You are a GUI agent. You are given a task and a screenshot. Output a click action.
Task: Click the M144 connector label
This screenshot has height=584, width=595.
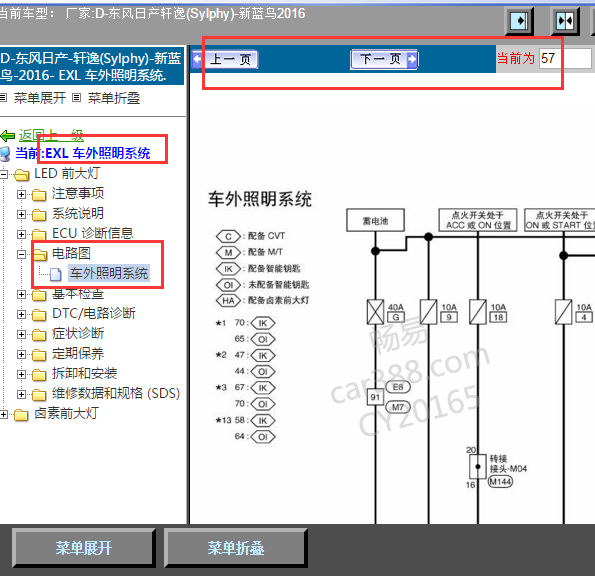tap(500, 482)
